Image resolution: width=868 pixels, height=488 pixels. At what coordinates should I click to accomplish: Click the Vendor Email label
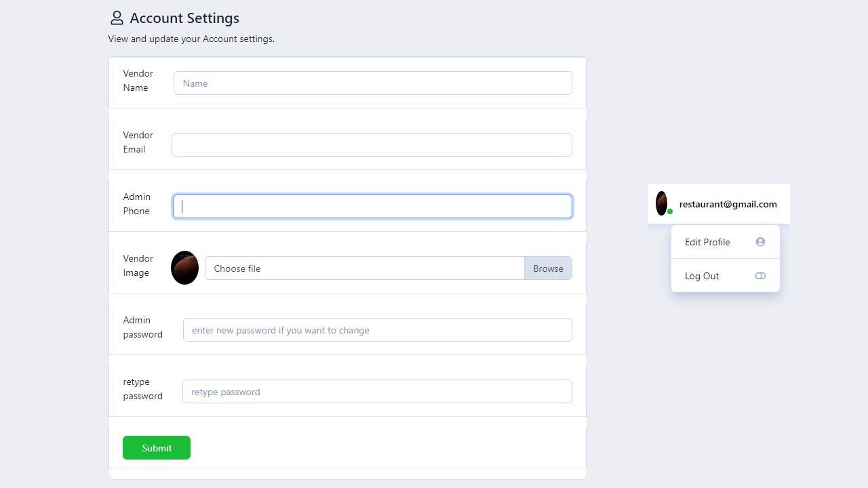click(x=138, y=142)
